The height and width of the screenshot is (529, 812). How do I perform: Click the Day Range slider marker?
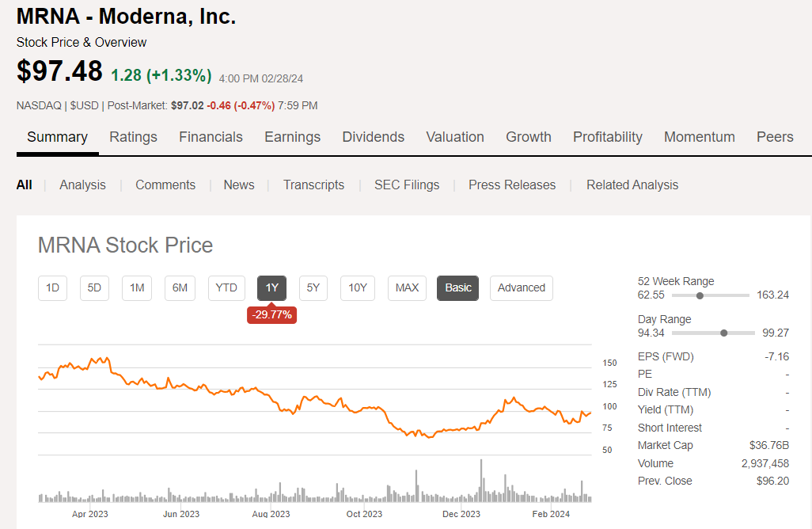723,333
